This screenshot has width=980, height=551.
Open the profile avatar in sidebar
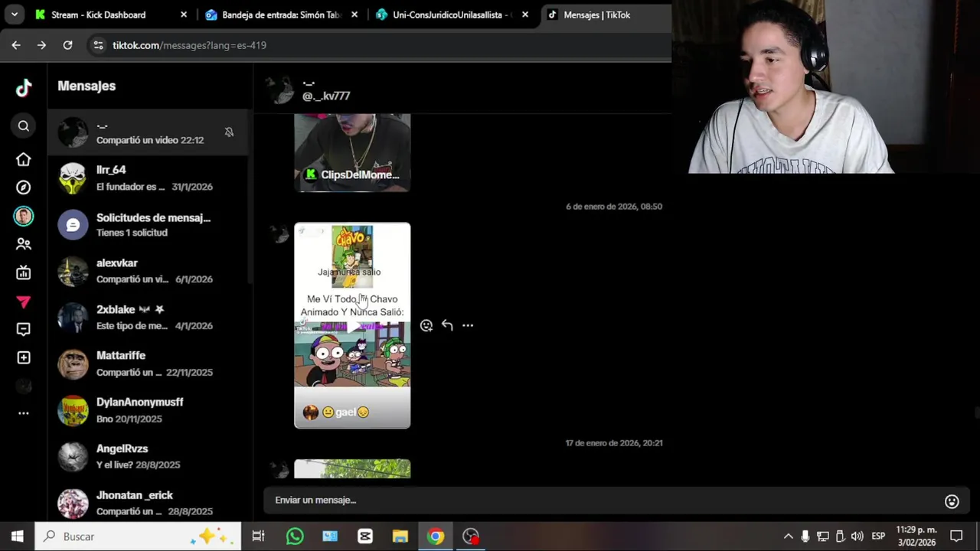(24, 217)
